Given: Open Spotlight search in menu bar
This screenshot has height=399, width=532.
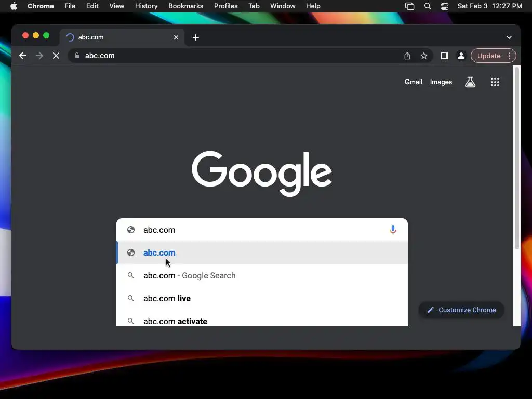Looking at the screenshot, I should (428, 6).
